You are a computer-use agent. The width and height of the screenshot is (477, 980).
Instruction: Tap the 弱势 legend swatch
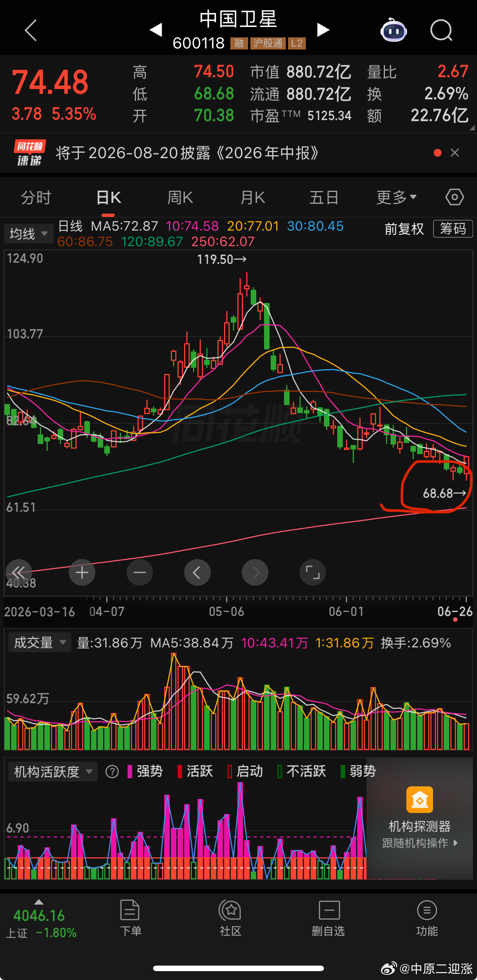(343, 772)
